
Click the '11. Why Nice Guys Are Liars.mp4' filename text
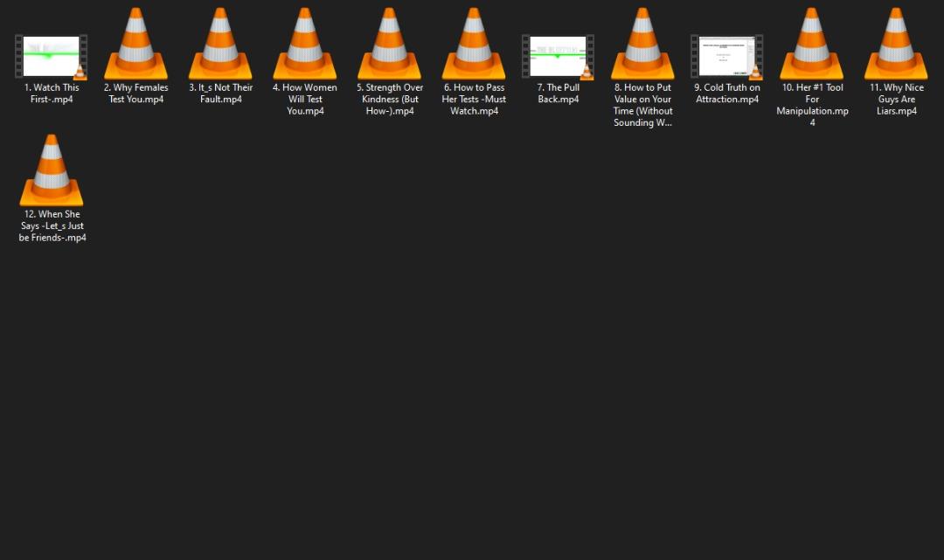point(896,100)
